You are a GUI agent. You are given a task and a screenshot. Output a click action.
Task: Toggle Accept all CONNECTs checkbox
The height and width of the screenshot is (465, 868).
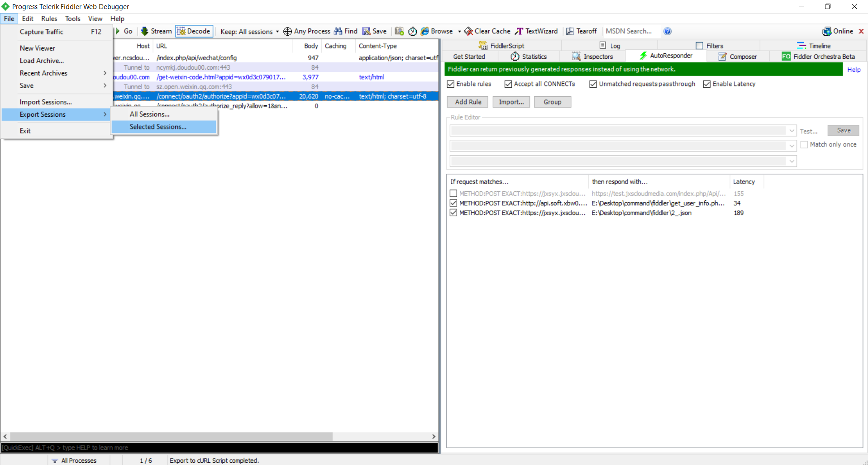(x=508, y=84)
